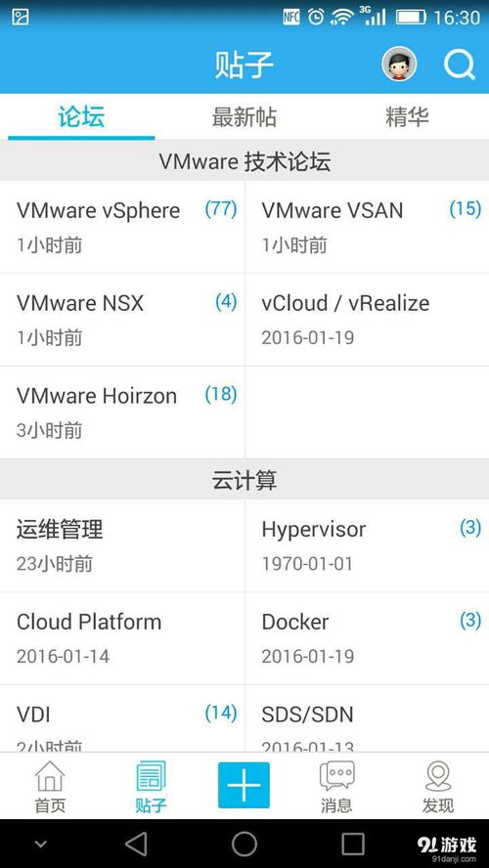This screenshot has height=868, width=489.
Task: Open the Hypervisor forum entry
Action: tap(367, 545)
